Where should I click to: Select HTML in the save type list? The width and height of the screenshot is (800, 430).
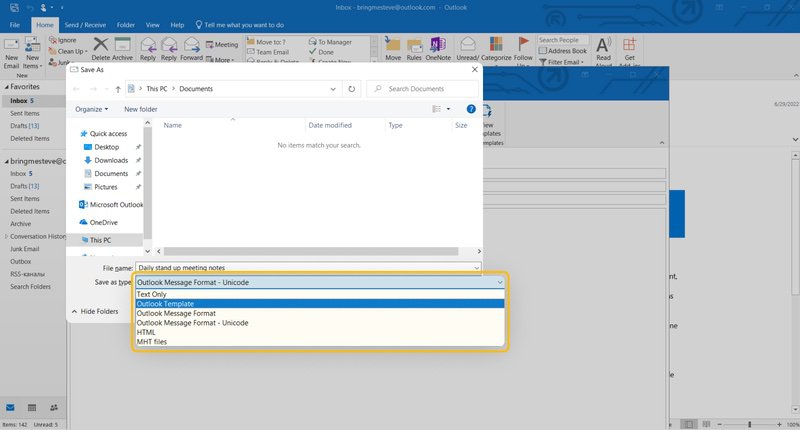(x=320, y=332)
